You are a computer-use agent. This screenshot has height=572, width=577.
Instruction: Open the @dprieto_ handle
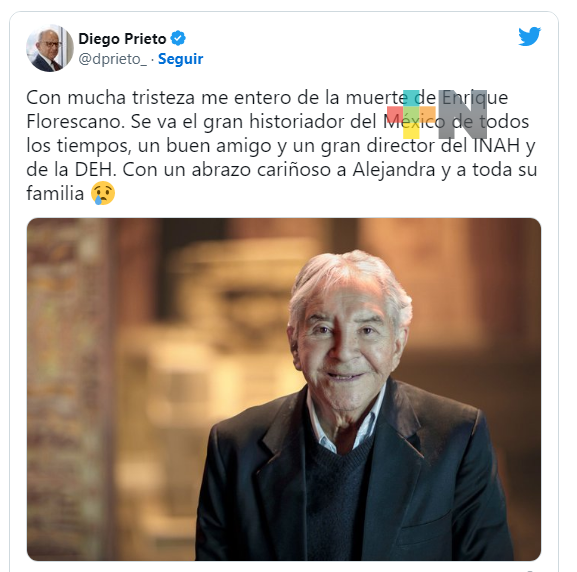[x=112, y=59]
